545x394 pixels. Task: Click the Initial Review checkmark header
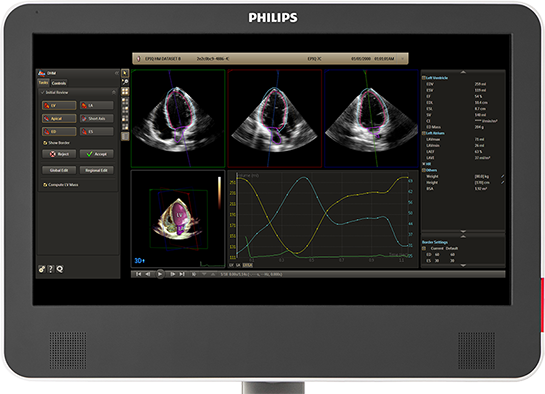pyautogui.click(x=55, y=92)
